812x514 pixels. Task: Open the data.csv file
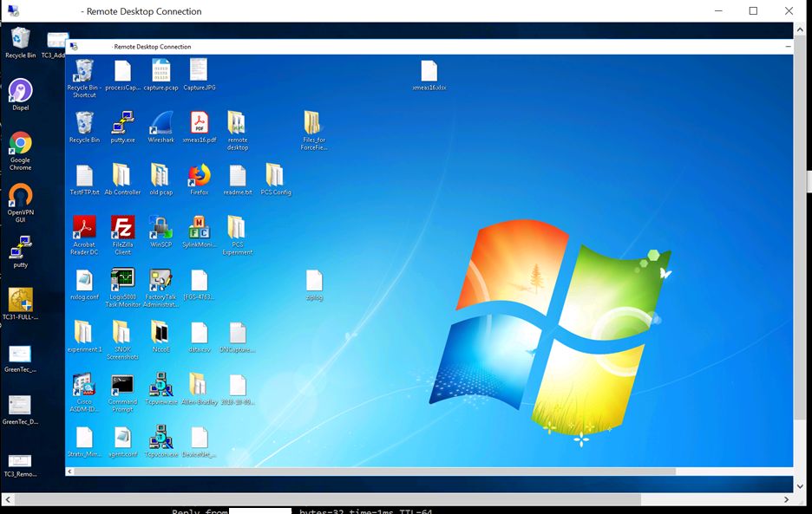click(199, 337)
